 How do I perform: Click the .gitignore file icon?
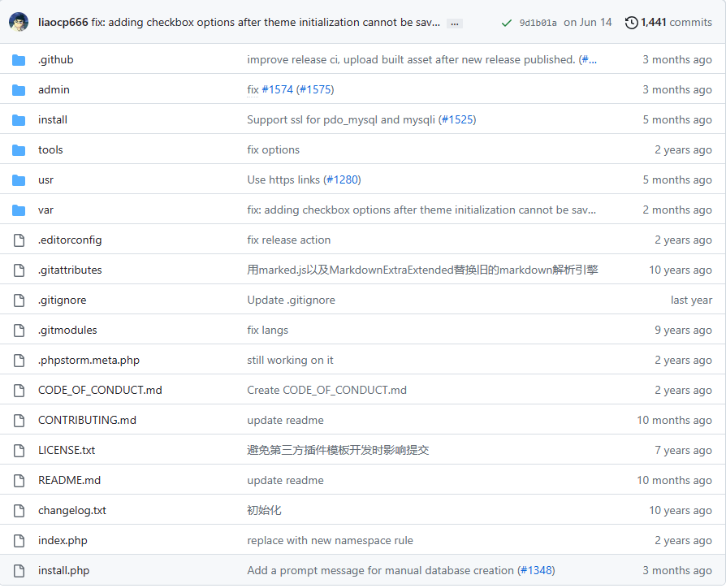tap(19, 300)
